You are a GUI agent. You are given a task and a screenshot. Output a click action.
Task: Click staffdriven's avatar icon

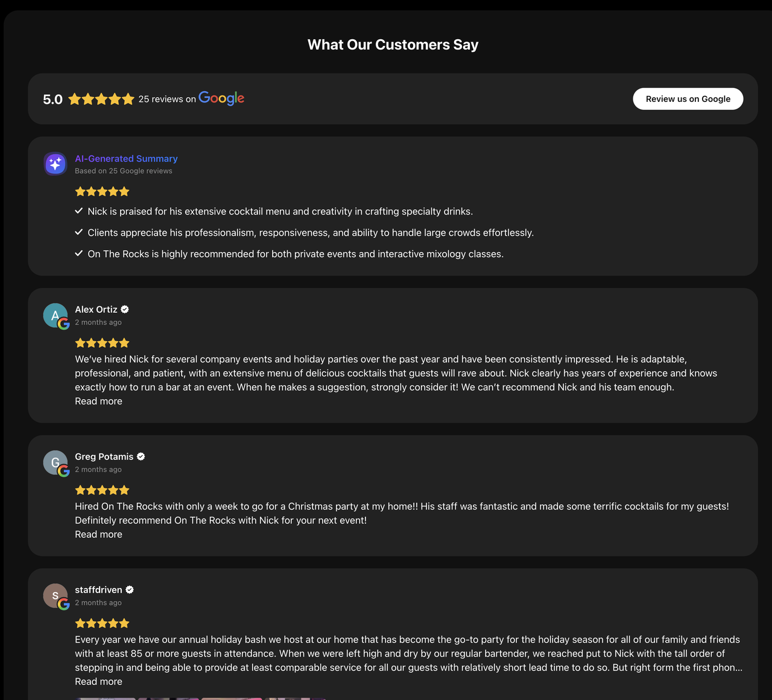click(x=55, y=596)
